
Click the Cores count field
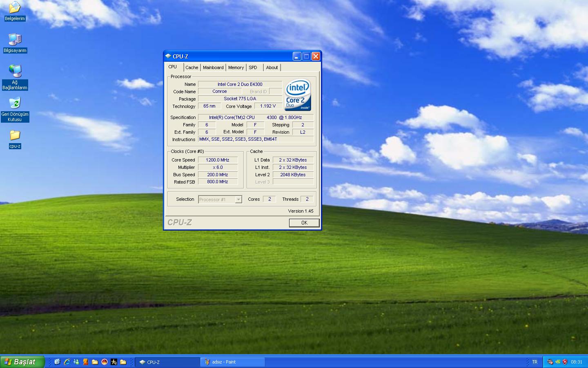coord(269,199)
